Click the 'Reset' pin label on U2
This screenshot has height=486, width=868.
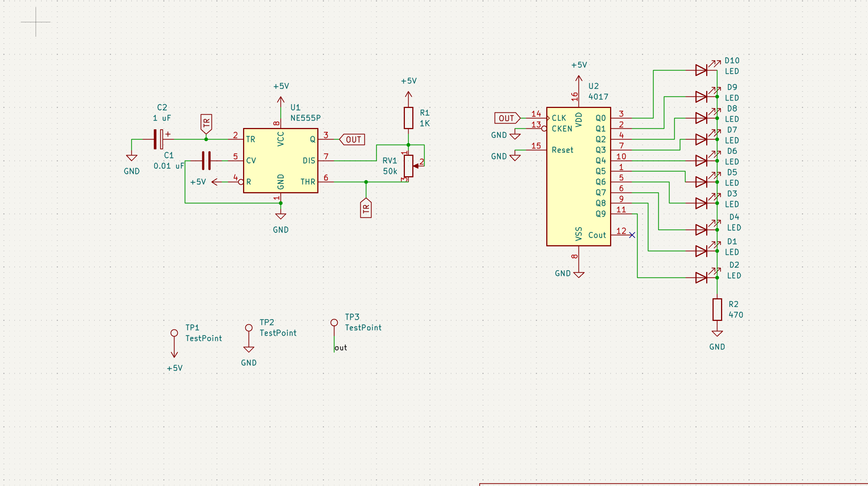562,150
